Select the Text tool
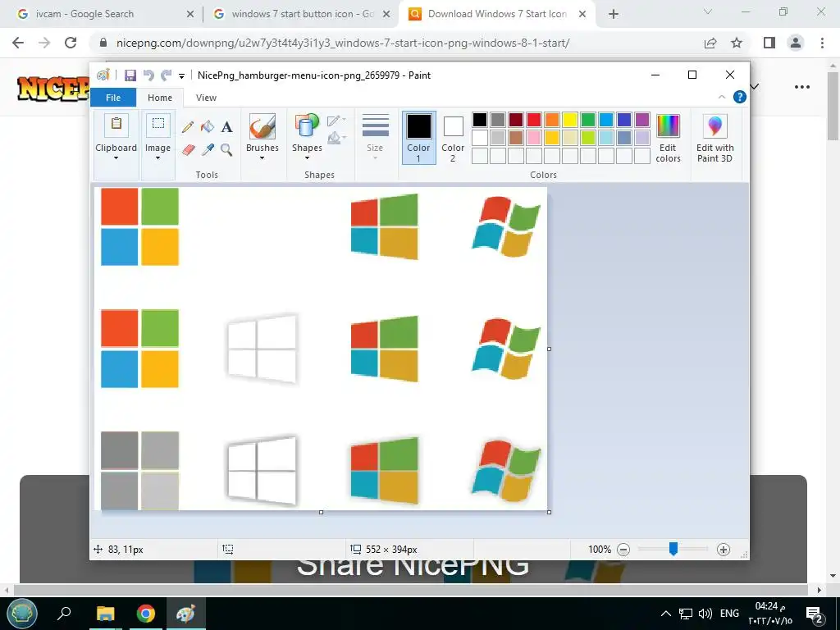Viewport: 840px width, 630px height. pos(227,127)
